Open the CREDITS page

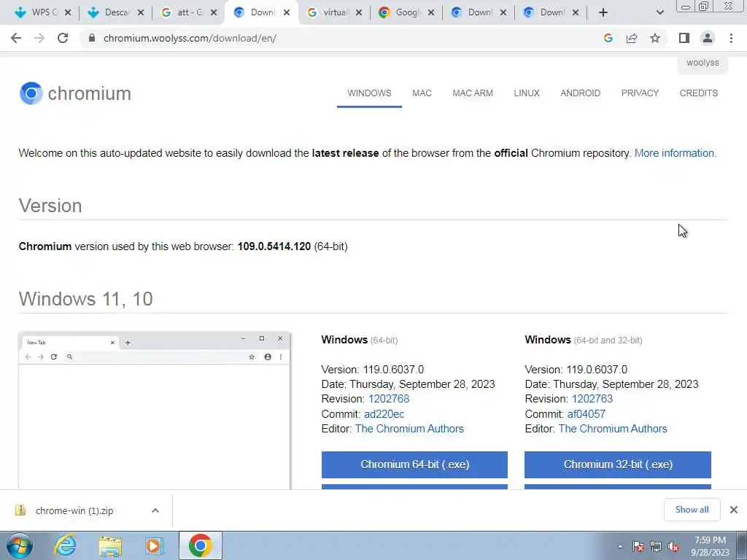click(698, 93)
